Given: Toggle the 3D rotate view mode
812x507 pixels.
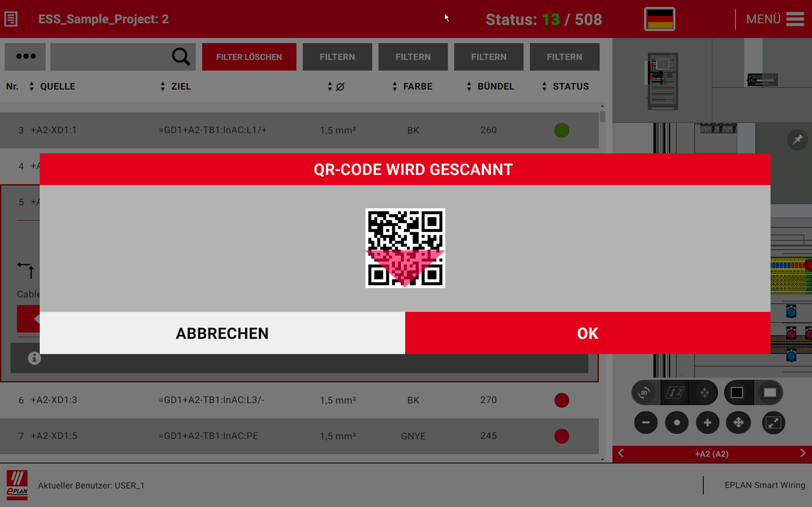Looking at the screenshot, I should click(x=644, y=392).
